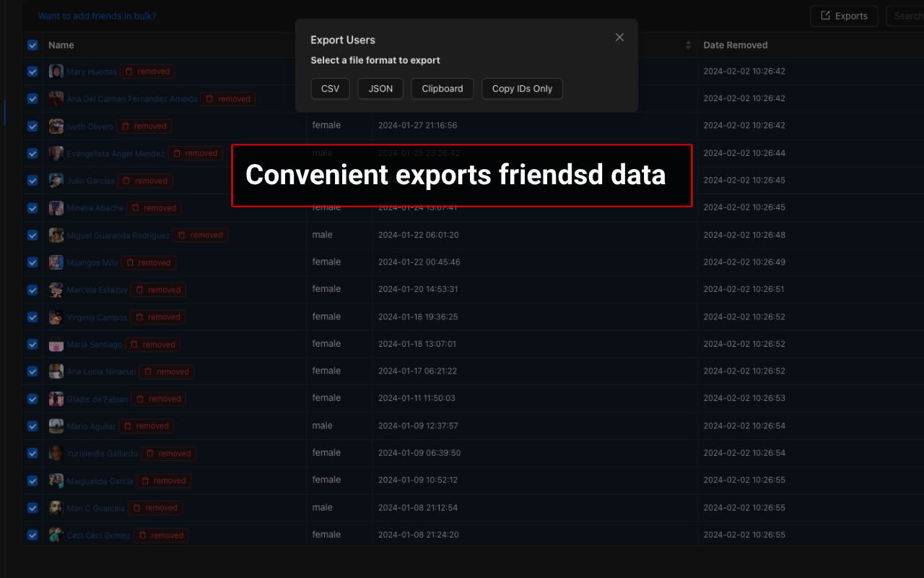
Task: Click the trash icon on Iveth Olivero's removed badge
Action: [x=127, y=126]
